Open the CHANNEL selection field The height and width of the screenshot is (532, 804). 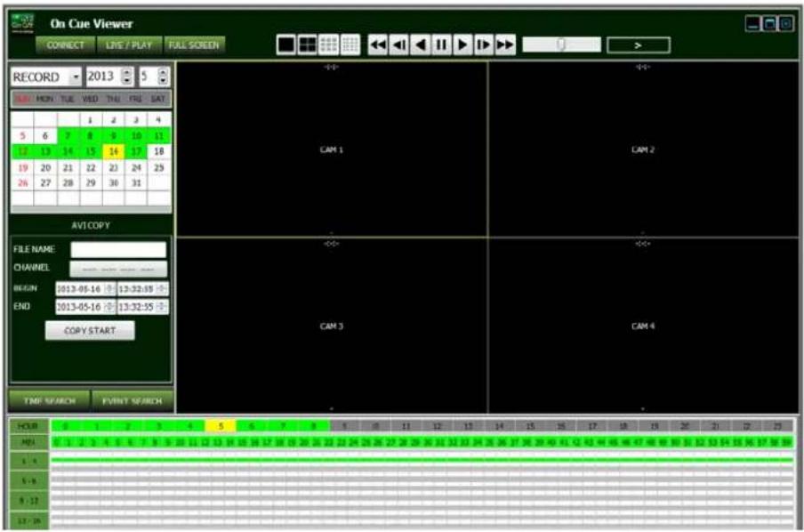(x=118, y=269)
